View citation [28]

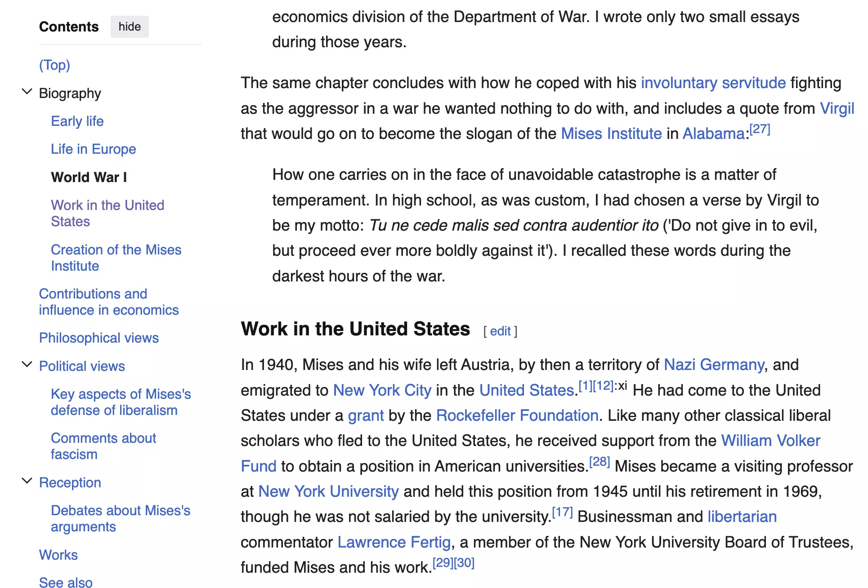click(600, 462)
